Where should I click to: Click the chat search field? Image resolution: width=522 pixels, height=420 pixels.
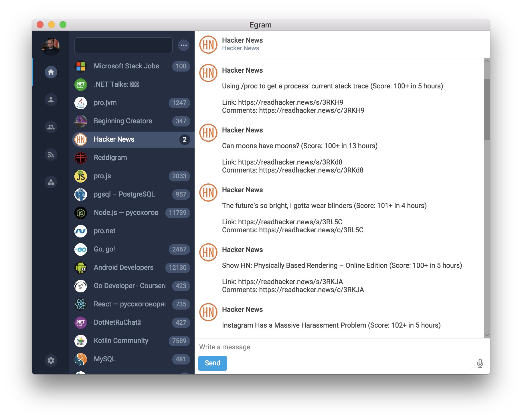(x=123, y=45)
